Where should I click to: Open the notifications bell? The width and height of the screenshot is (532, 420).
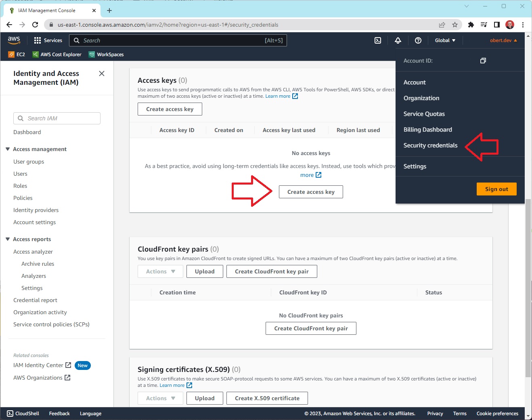[x=398, y=40]
